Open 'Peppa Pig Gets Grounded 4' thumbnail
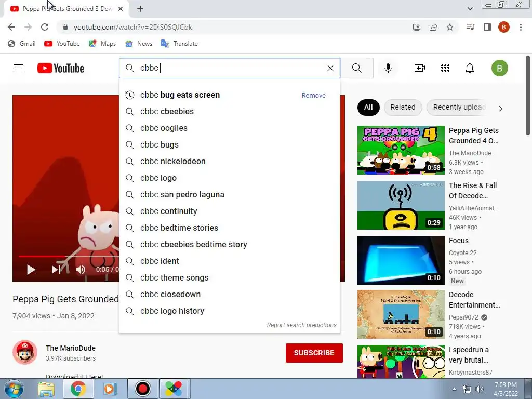 click(x=401, y=150)
